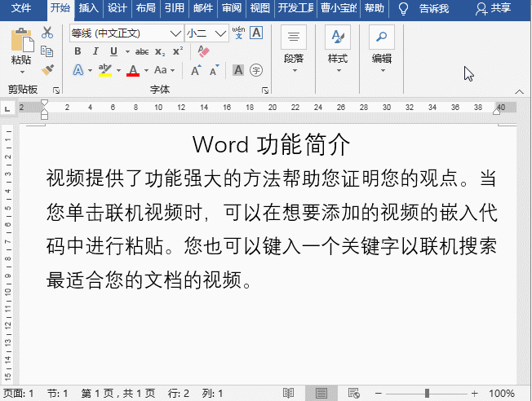Screen dimensions: 532x401
Task: Expand text effects dropdown arrow
Action: [90, 71]
